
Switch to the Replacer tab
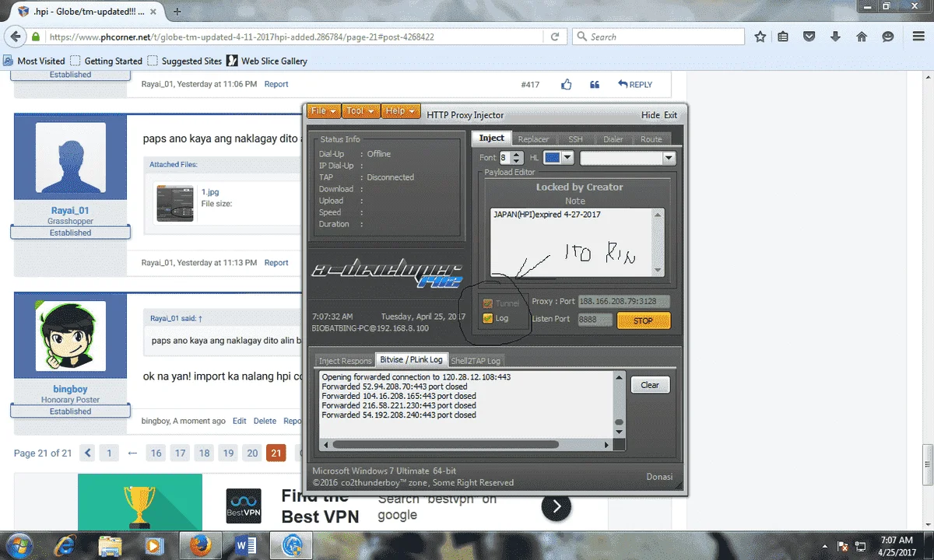point(533,139)
